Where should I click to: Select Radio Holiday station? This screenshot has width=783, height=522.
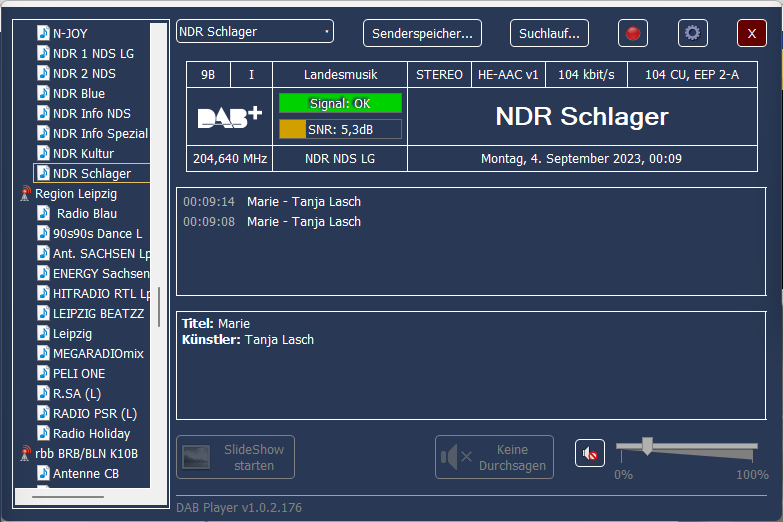91,433
